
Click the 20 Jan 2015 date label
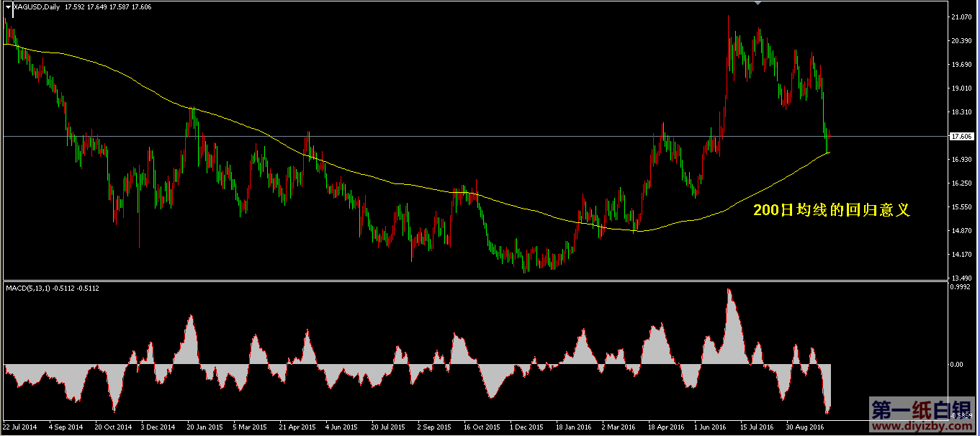click(x=205, y=427)
